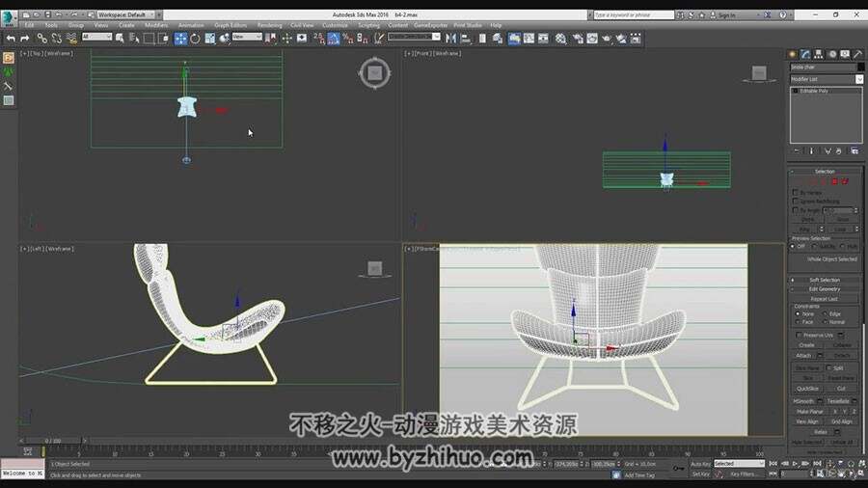Choose the Select Object tool
868x488 pixels.
point(120,39)
